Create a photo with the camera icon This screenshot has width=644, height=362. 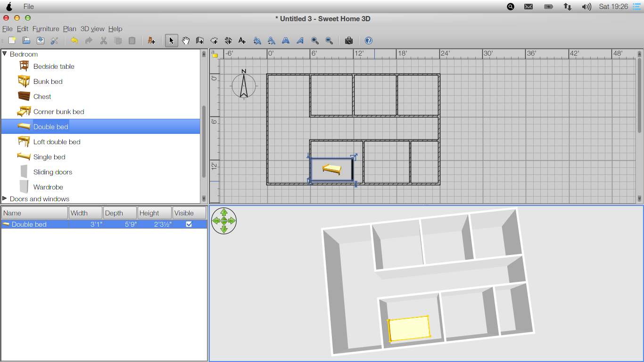click(349, 41)
